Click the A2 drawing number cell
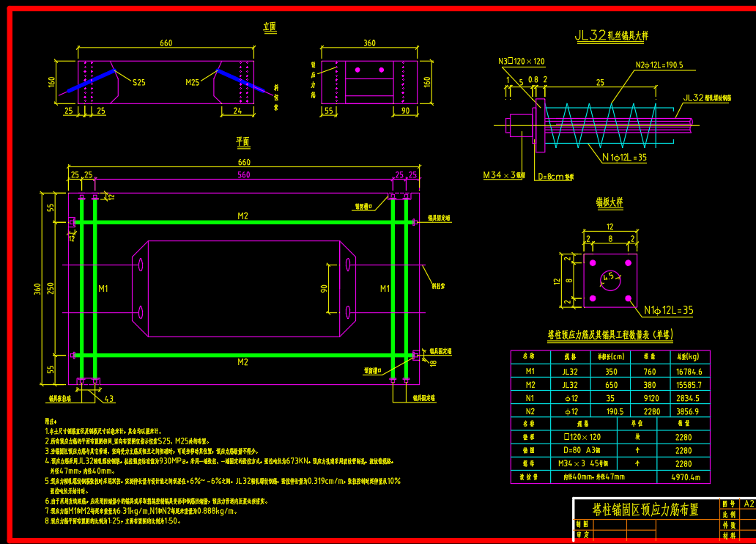The height and width of the screenshot is (544, 756). (x=749, y=504)
